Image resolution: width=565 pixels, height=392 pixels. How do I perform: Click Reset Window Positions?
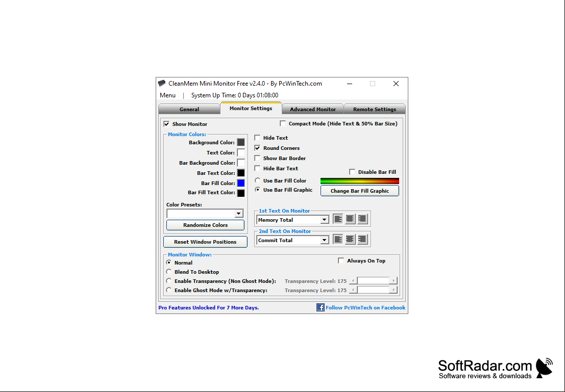(x=205, y=242)
